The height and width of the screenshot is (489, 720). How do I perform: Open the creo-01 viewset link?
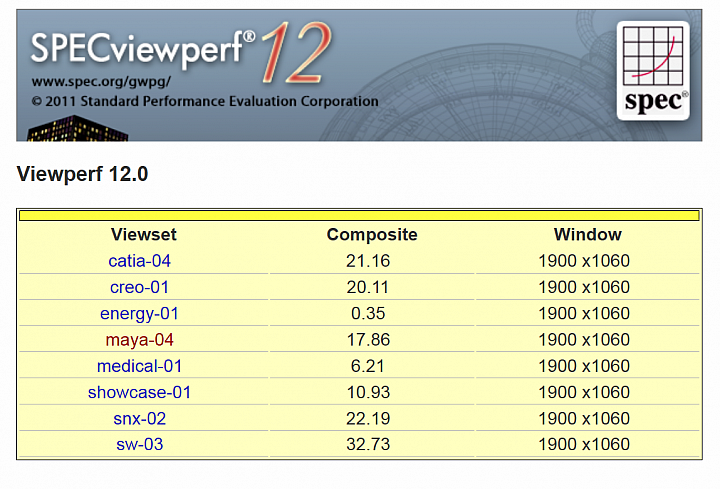(x=139, y=287)
